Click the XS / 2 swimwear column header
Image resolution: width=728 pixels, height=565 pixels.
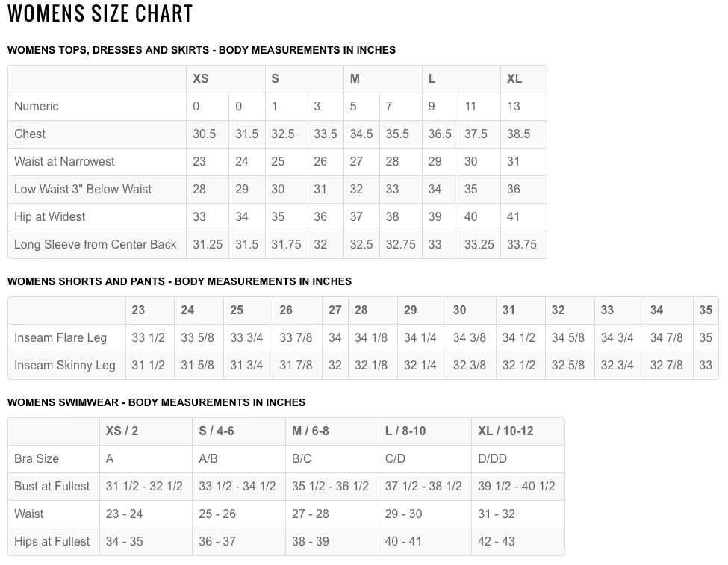point(122,431)
